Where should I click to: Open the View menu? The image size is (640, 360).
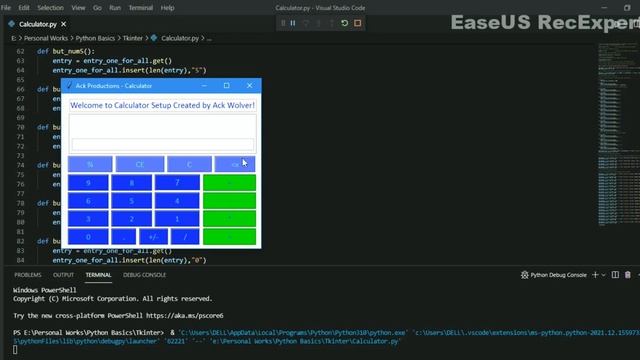pyautogui.click(x=78, y=8)
